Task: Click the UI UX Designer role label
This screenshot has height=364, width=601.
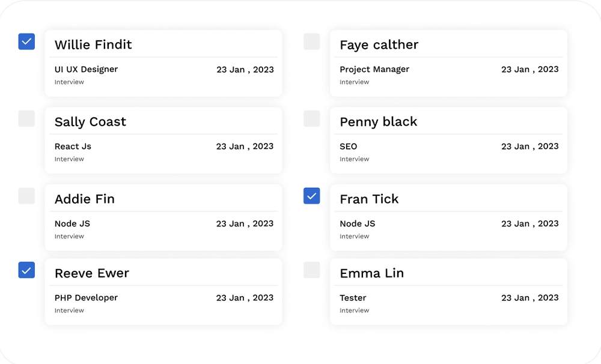Action: 85,69
